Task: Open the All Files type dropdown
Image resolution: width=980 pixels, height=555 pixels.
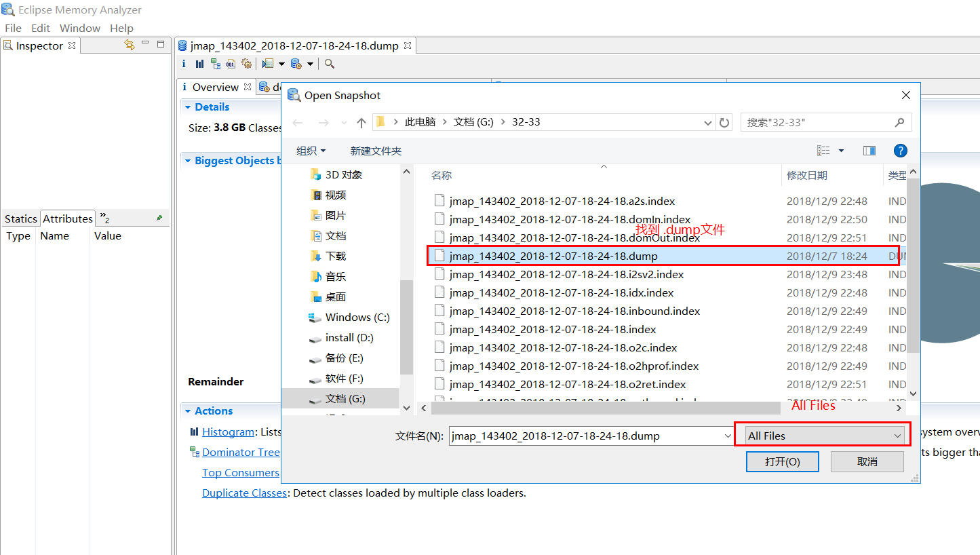Action: click(824, 436)
